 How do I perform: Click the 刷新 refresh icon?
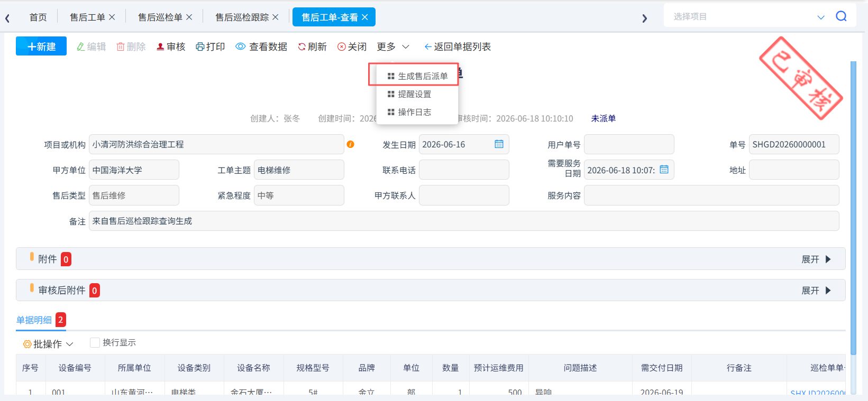(301, 47)
